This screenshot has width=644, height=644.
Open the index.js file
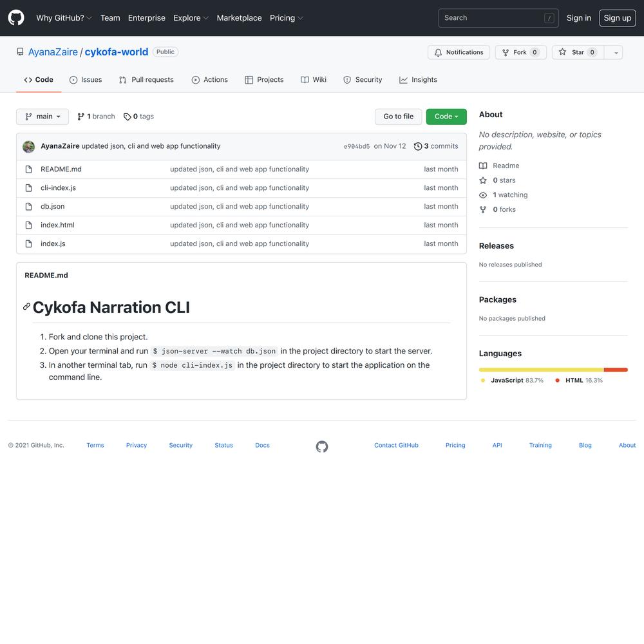(53, 244)
